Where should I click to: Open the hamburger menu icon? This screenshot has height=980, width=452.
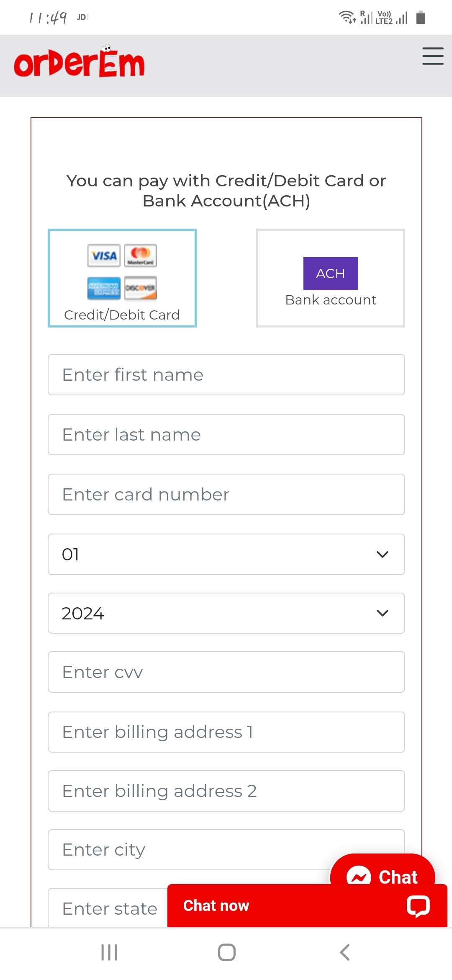point(433,56)
